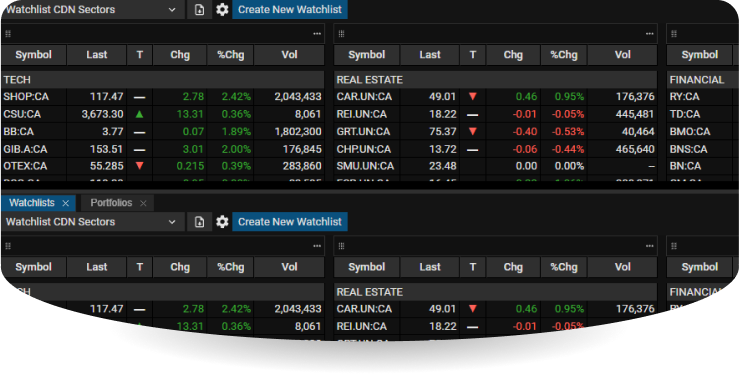Open the three-dot menu of the lower REAL ESTATE table
The width and height of the screenshot is (739, 374).
650,246
